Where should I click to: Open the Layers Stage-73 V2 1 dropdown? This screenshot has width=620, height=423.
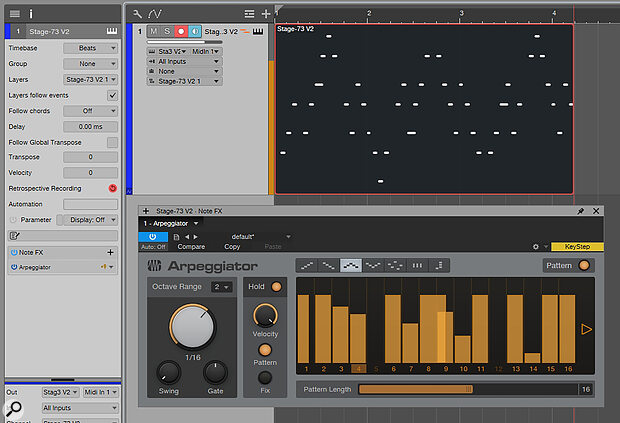[x=91, y=79]
